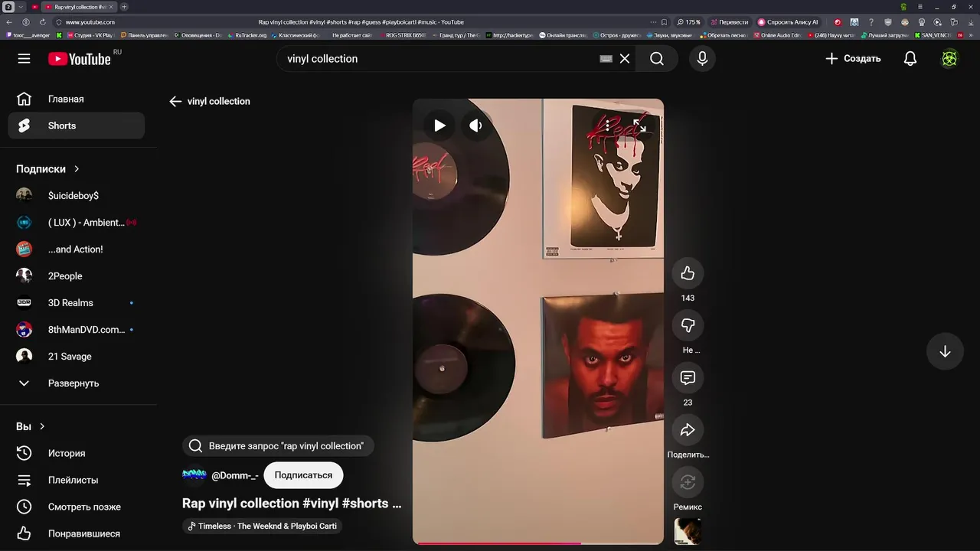The image size is (980, 551).
Task: Expand subscriptions list with Развернуть
Action: tap(76, 383)
